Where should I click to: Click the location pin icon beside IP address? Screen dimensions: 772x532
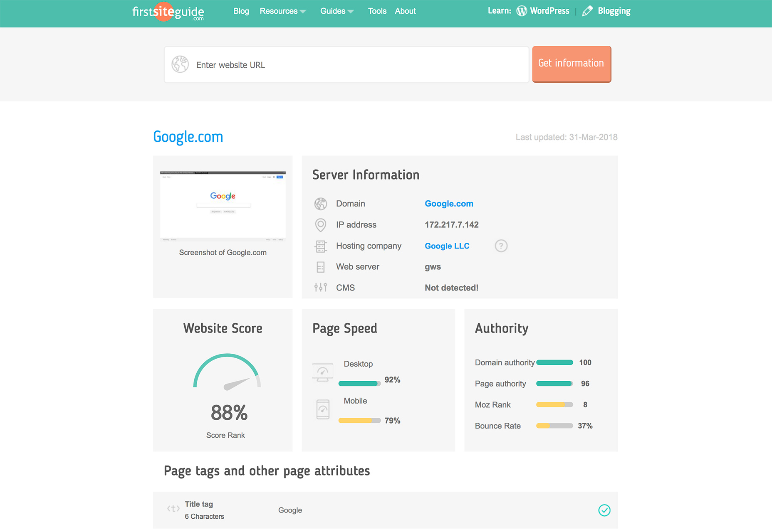320,225
